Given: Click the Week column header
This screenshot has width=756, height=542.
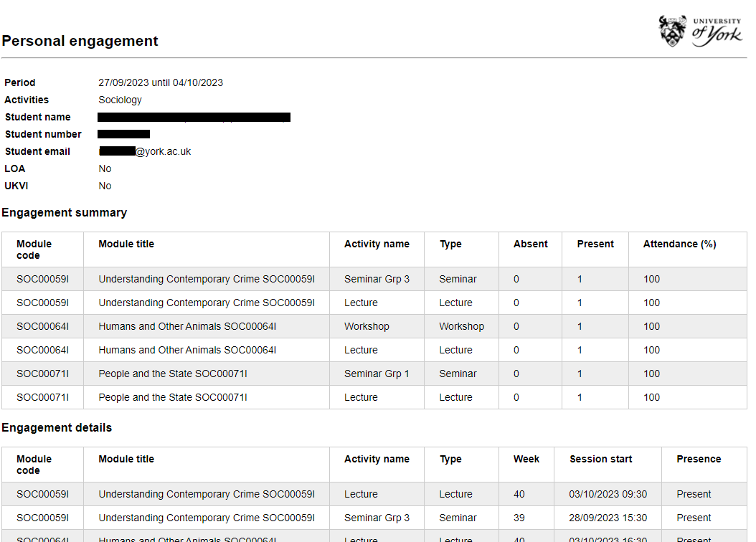Looking at the screenshot, I should point(526,459).
